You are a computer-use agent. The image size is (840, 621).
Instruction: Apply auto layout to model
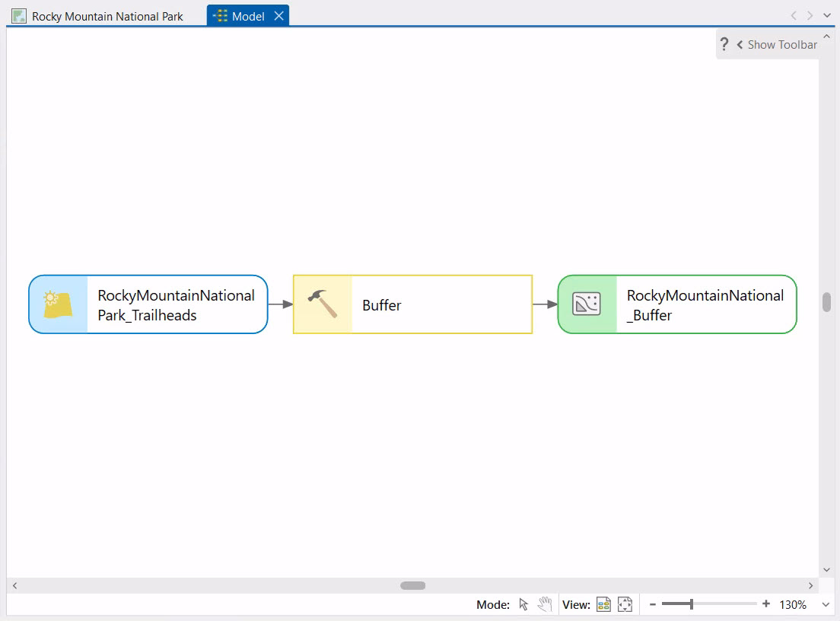tap(603, 604)
